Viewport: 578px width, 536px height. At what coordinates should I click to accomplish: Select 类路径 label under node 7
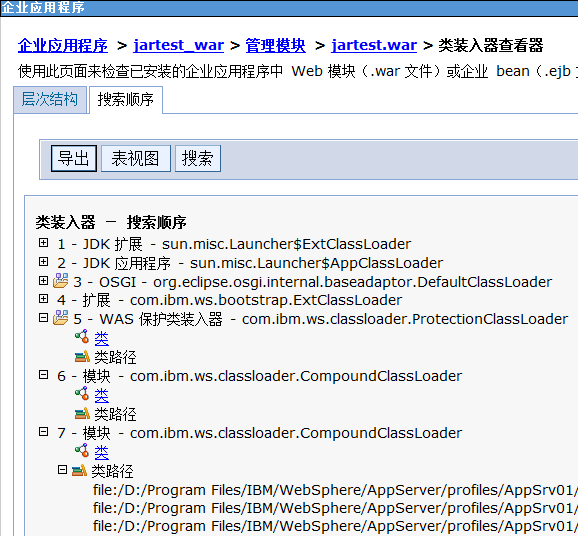pyautogui.click(x=112, y=471)
